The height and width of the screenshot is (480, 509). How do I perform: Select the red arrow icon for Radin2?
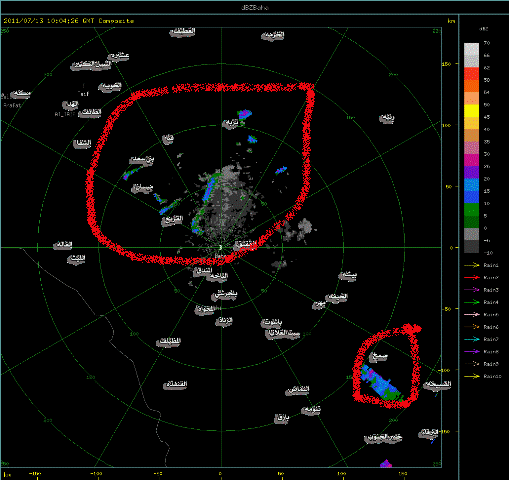click(472, 277)
